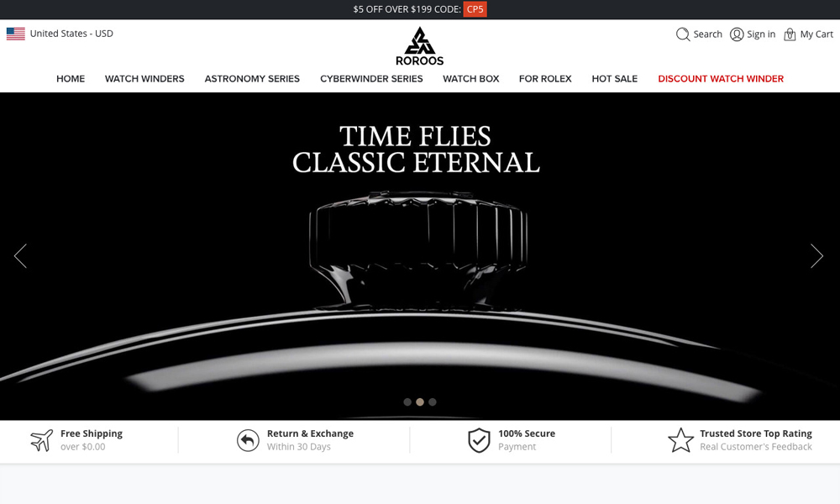Click the CP5 coupon code badge
The width and height of the screenshot is (840, 504).
(475, 9)
